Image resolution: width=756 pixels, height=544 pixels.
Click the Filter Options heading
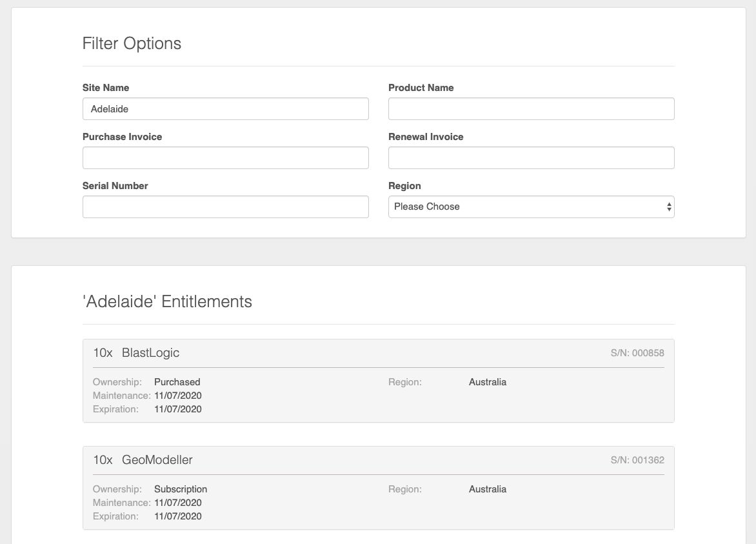point(132,44)
